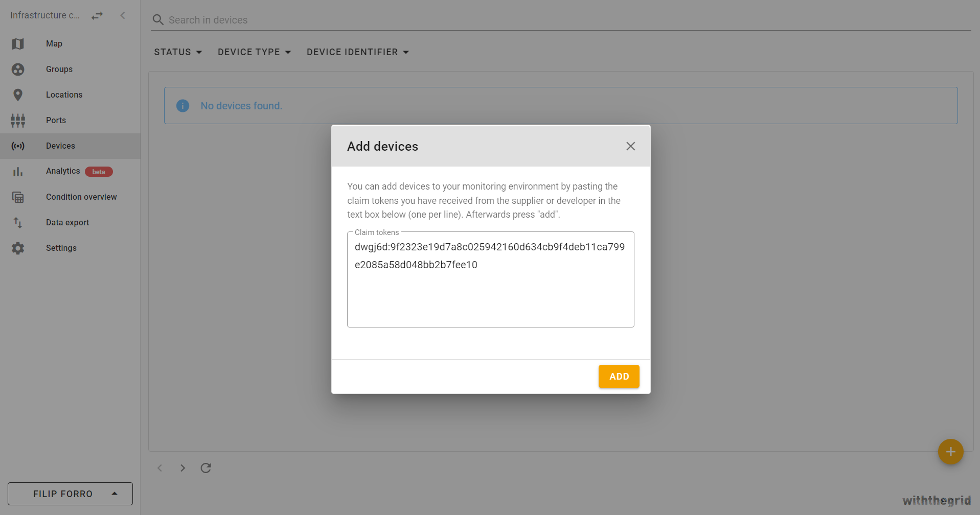The width and height of the screenshot is (980, 515).
Task: Open the DEVICE TYPE filter
Action: click(x=254, y=52)
